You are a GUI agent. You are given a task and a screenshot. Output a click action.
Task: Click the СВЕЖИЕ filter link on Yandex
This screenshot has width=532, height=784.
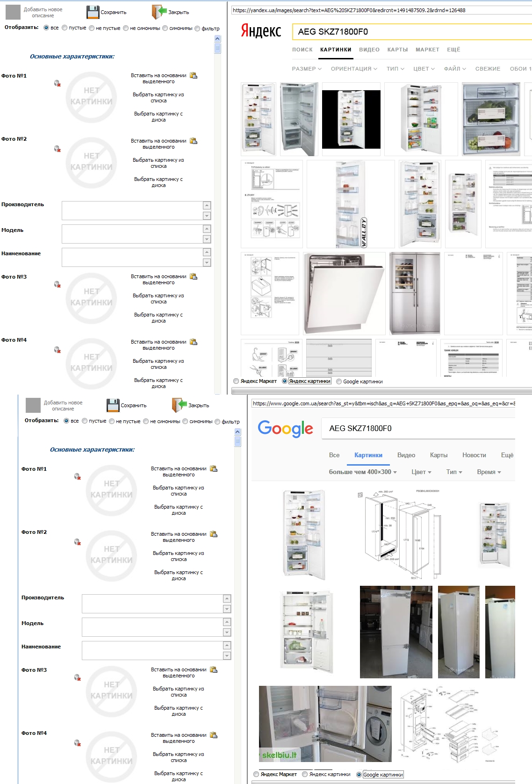pyautogui.click(x=488, y=69)
